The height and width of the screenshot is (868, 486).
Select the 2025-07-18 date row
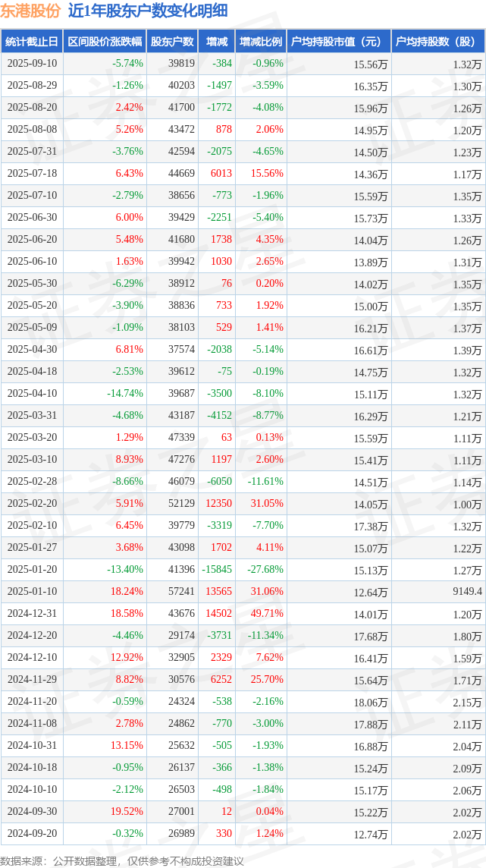pos(243,173)
